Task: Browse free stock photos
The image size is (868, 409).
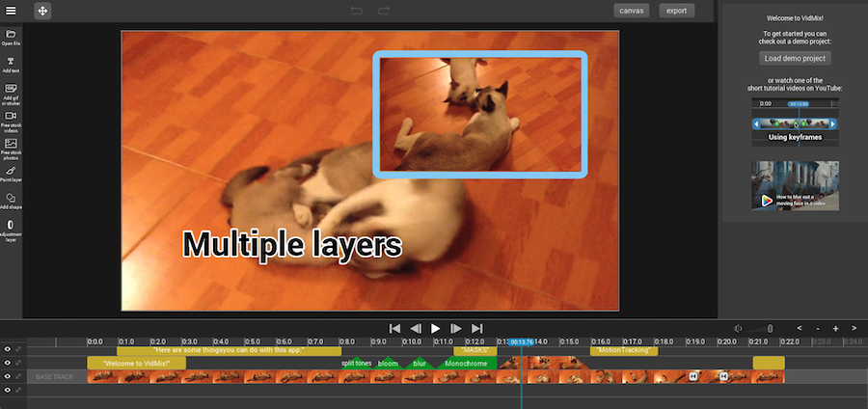Action: [x=12, y=146]
